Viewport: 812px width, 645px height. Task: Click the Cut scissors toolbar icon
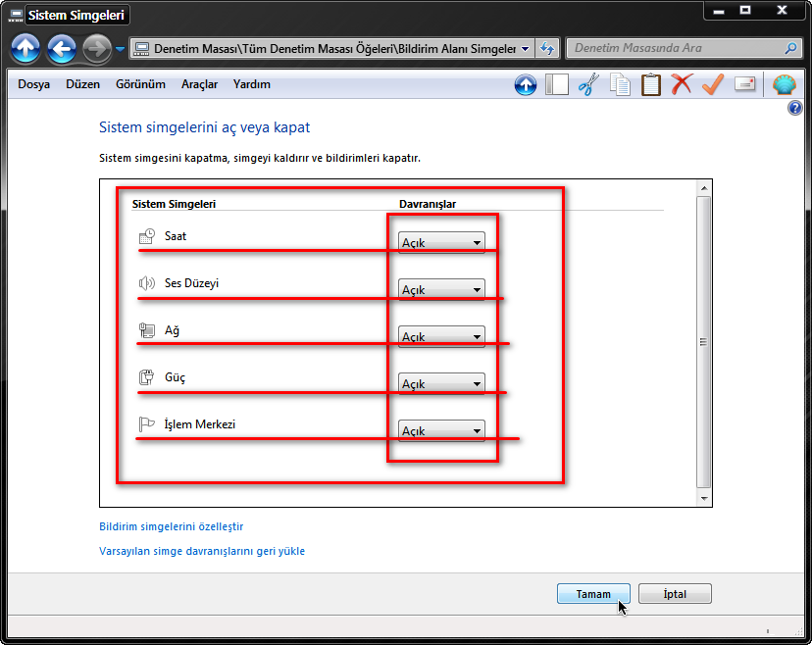click(x=588, y=84)
